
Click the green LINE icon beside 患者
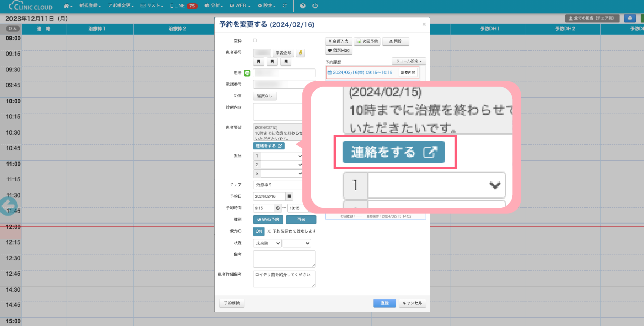coord(247,73)
